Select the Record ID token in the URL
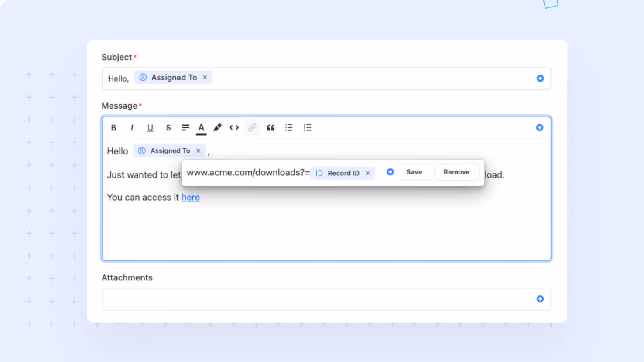Image resolution: width=644 pixels, height=362 pixels. click(343, 173)
